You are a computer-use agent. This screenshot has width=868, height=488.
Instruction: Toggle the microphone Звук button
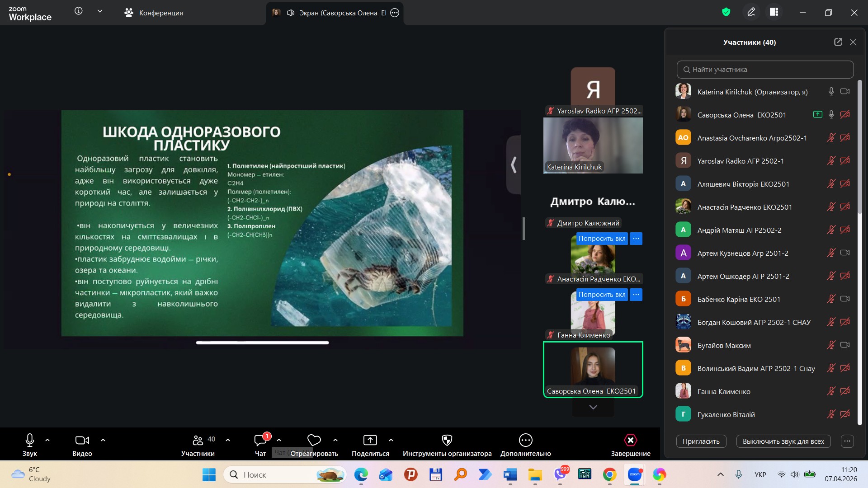pyautogui.click(x=30, y=440)
